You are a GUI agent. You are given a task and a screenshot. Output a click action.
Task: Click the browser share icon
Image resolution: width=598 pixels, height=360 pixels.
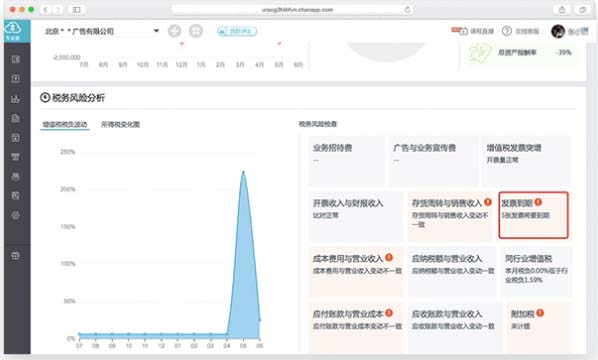pyautogui.click(x=562, y=10)
